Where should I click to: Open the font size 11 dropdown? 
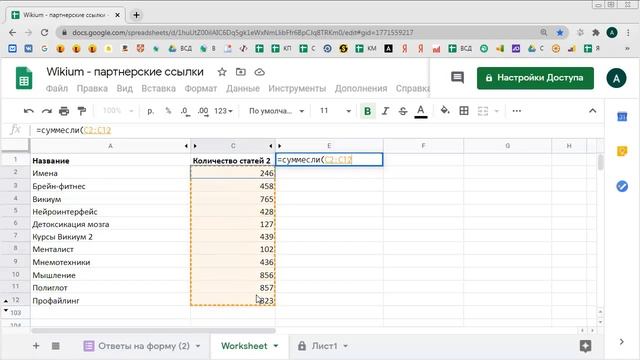335,111
